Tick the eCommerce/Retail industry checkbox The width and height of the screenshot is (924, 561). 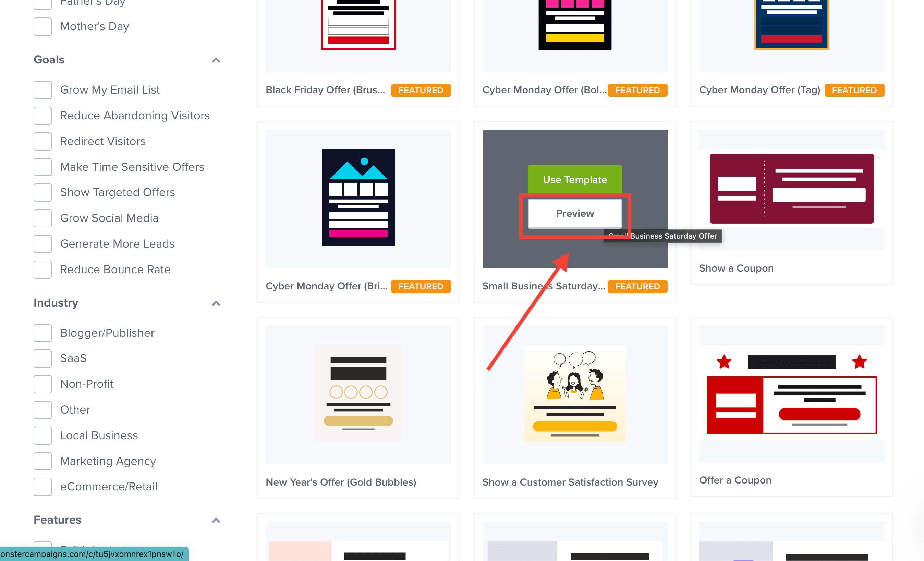coord(42,487)
